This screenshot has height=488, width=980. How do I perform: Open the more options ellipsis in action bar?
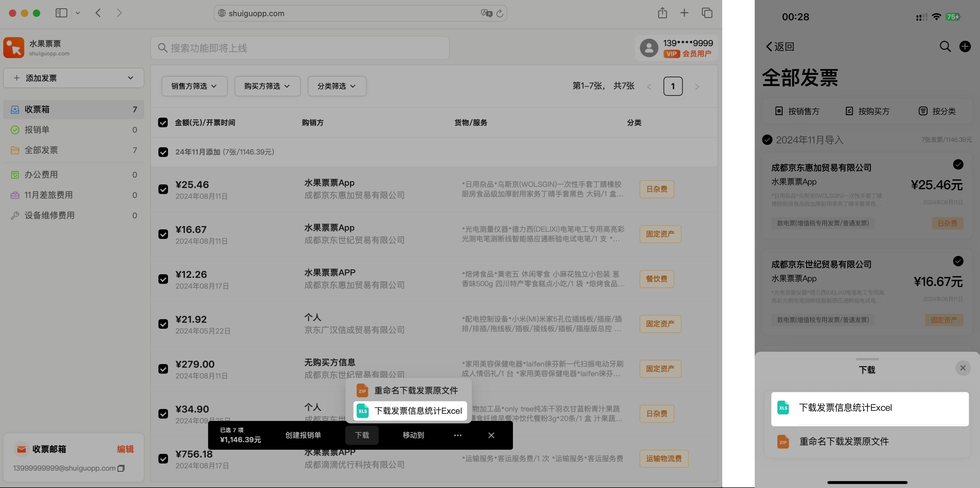458,435
